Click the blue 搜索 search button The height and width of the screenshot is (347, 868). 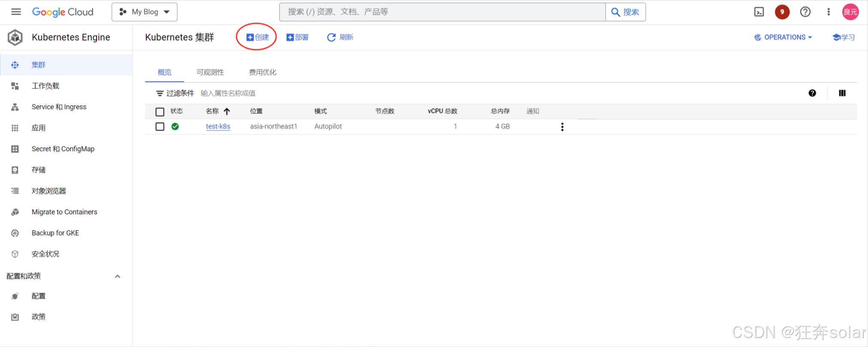(626, 12)
